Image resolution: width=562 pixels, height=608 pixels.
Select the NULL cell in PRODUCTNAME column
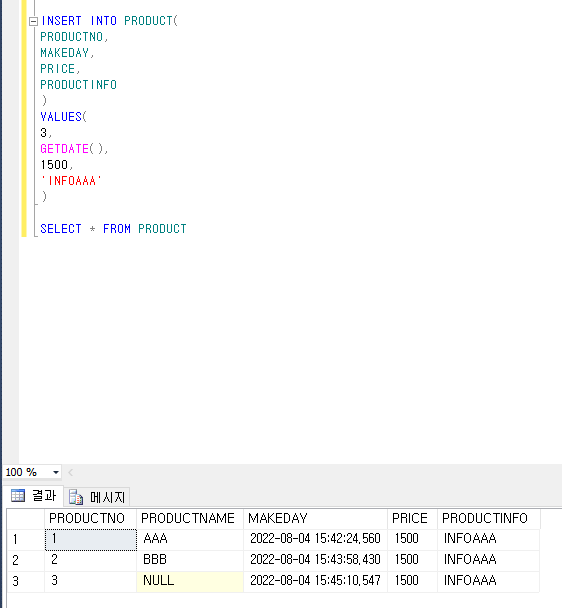pos(190,581)
